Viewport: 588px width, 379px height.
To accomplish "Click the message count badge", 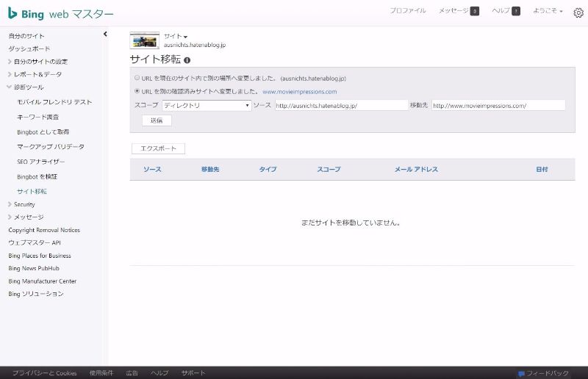I will (x=475, y=11).
